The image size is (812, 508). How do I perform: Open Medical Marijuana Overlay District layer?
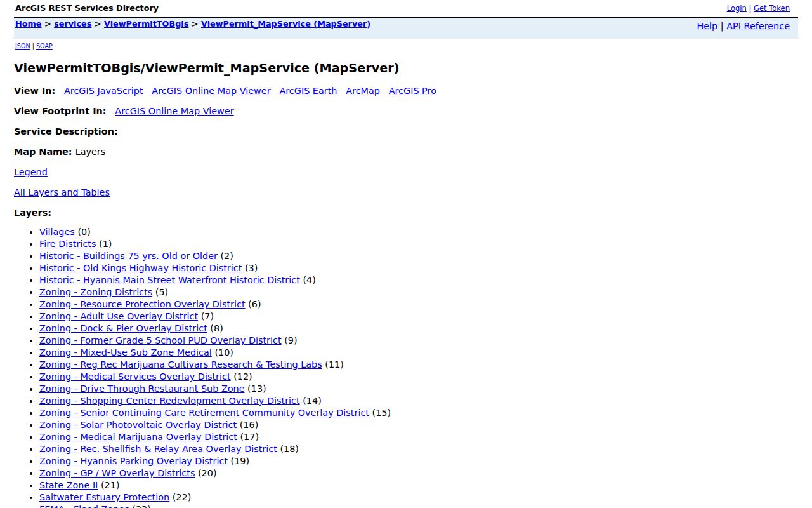pos(138,437)
